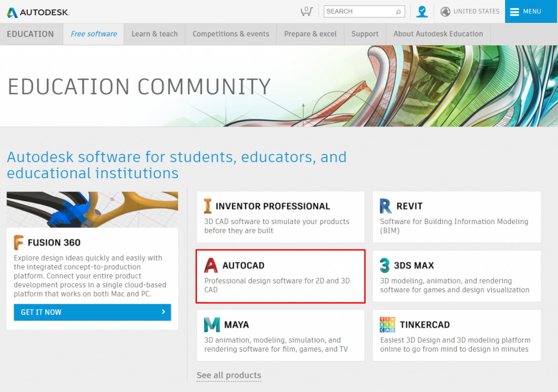Open the blue Menu button
558x392 pixels.
click(531, 11)
